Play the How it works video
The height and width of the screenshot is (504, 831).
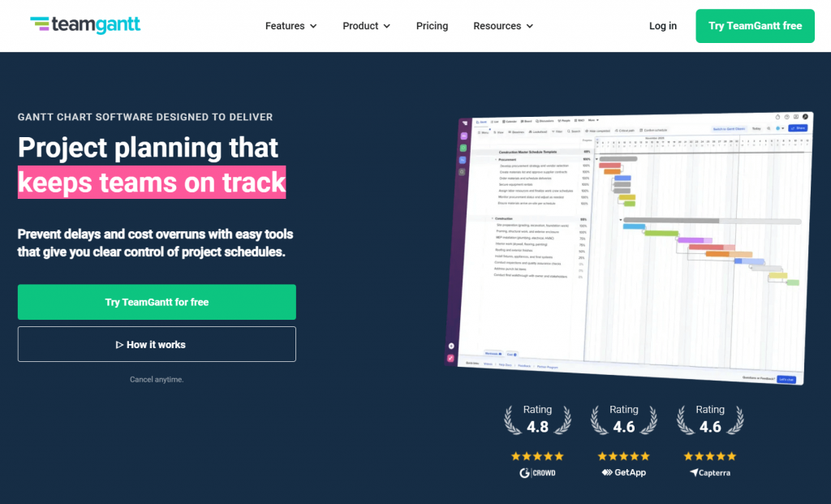(157, 344)
